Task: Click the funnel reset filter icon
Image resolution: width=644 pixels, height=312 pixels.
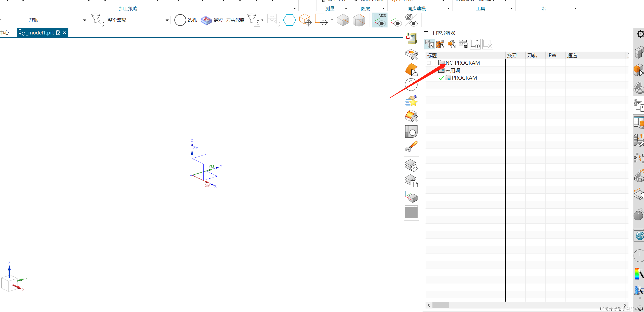Action: click(97, 20)
